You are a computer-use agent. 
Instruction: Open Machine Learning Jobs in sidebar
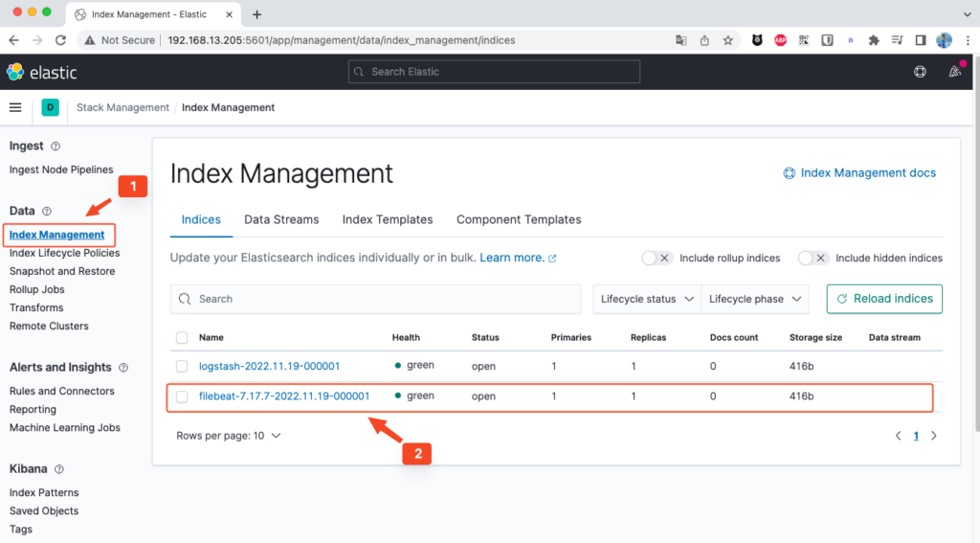click(65, 427)
